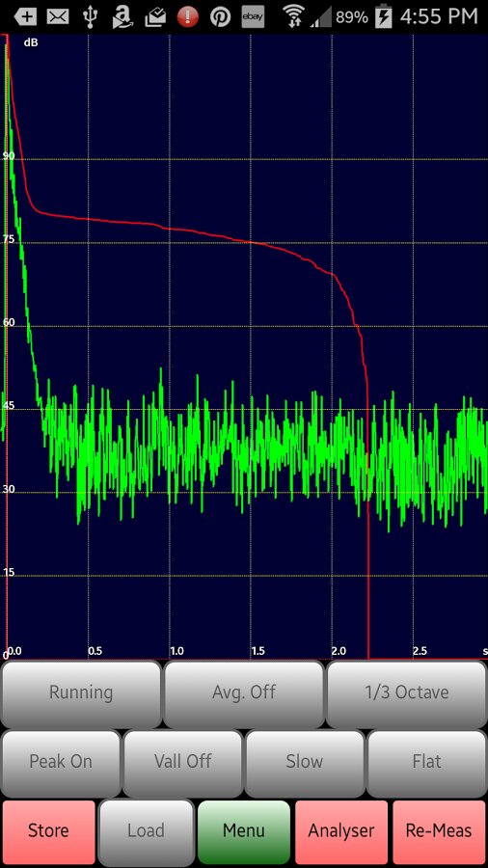Tap the Wi-Fi signal icon

(294, 17)
